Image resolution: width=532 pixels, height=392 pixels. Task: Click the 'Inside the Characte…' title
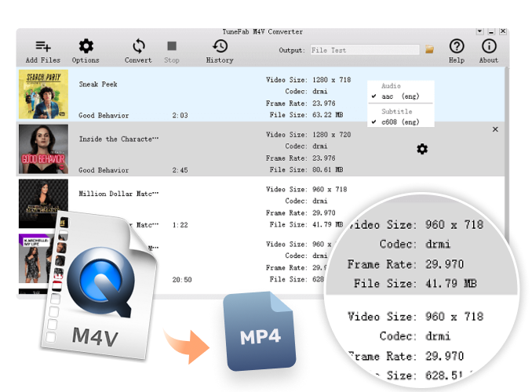click(x=118, y=139)
